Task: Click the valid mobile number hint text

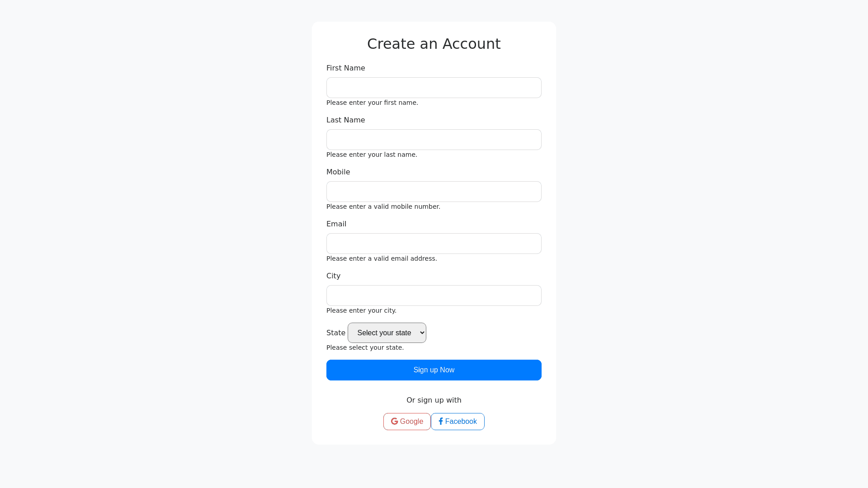Action: pyautogui.click(x=383, y=206)
